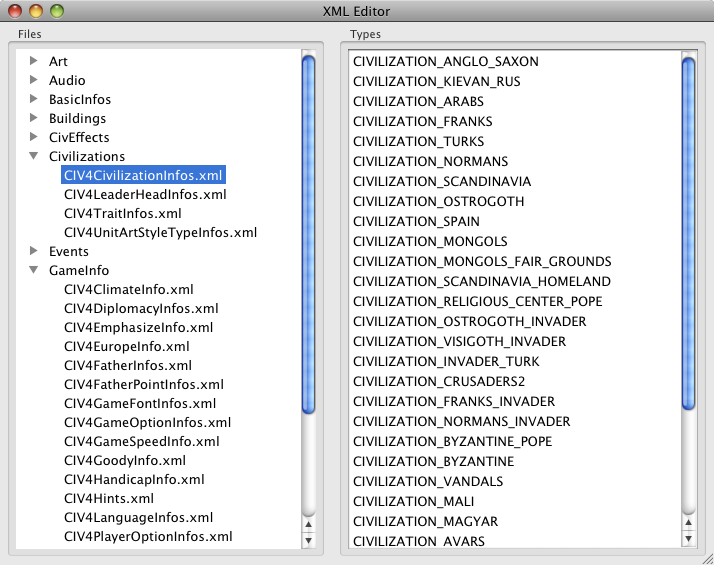The height and width of the screenshot is (565, 714).
Task: Expand the CivEffects folder
Action: [x=33, y=137]
